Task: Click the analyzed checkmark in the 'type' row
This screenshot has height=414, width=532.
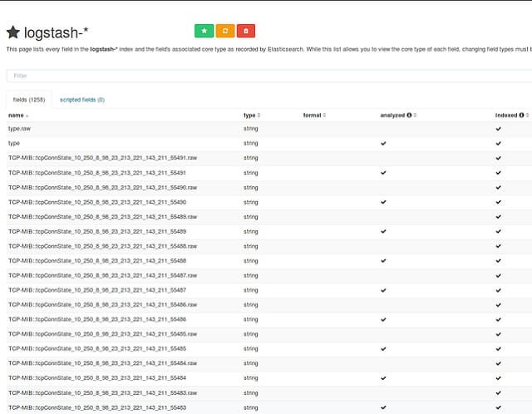Action: pyautogui.click(x=383, y=143)
